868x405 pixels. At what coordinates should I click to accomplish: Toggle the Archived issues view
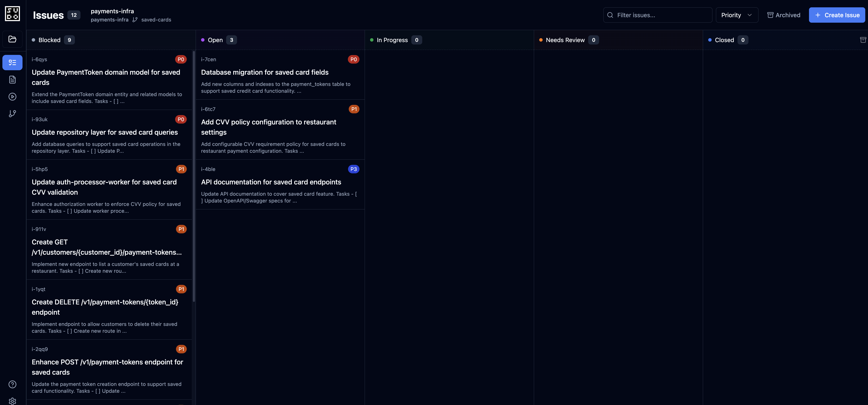click(783, 15)
